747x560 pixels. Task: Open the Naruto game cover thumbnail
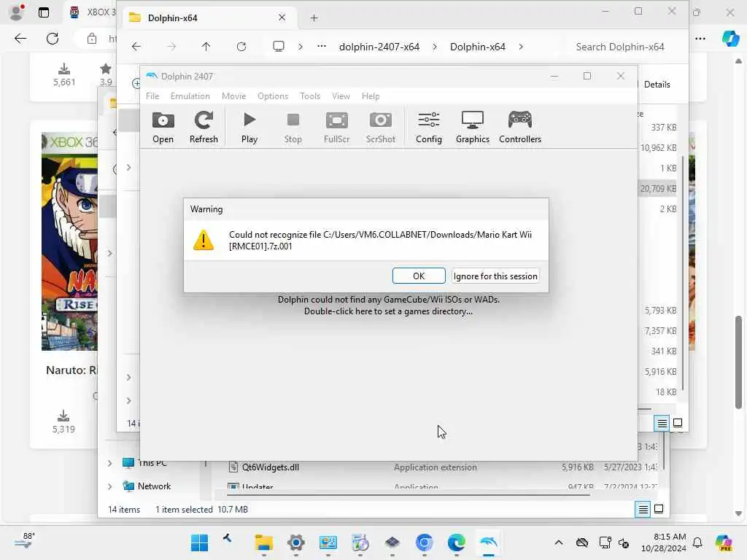(x=69, y=241)
